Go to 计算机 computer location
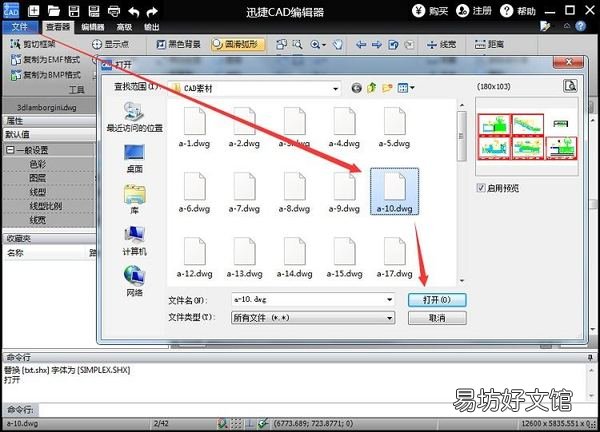Screen dimensions: 600x432 [134, 241]
